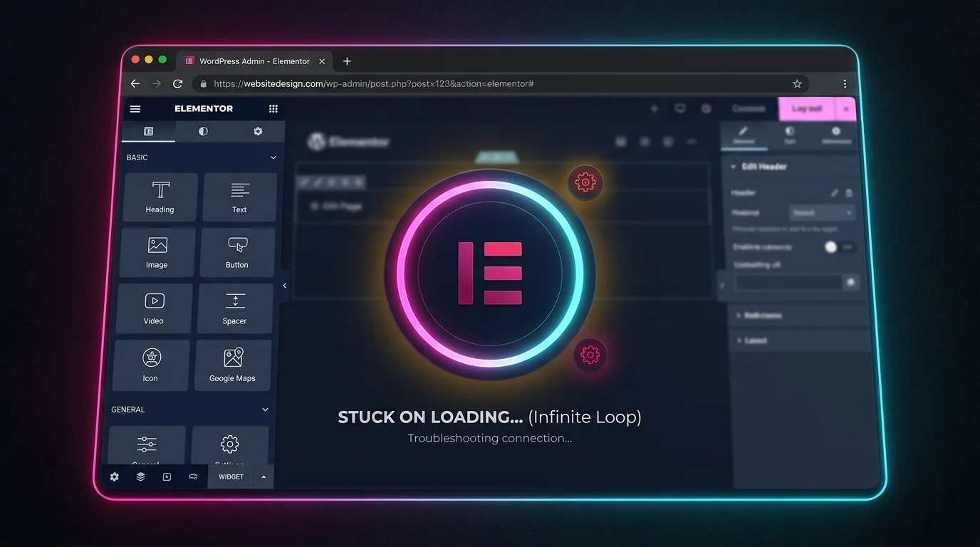This screenshot has width=980, height=547.
Task: Choose the Button widget
Action: click(x=237, y=253)
